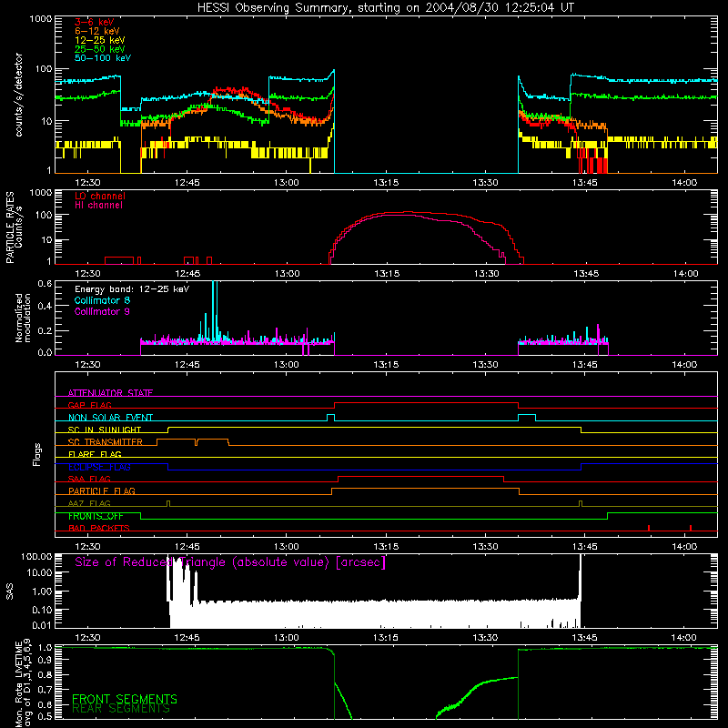Click 13:00 tick under SAS plot
728x728 pixels.
pos(286,638)
